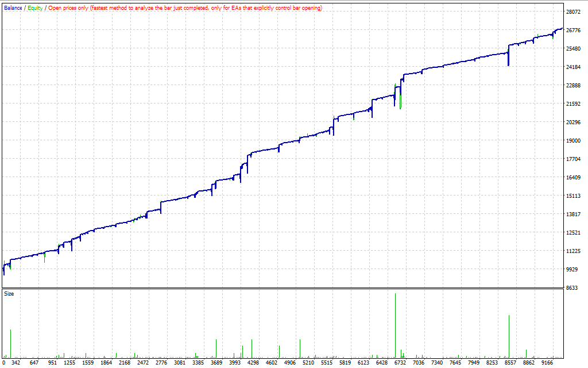Click the green Equity legend label
This screenshot has width=588, height=368.
pos(34,8)
